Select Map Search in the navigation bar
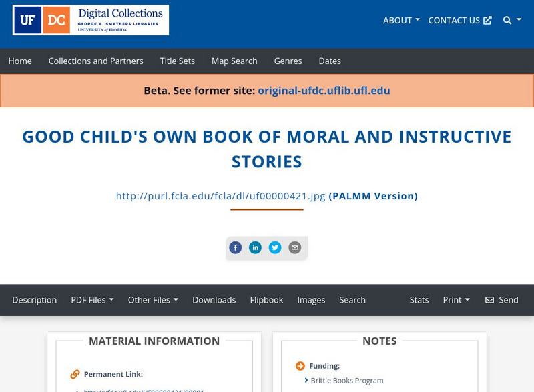The height and width of the screenshot is (392, 534). 234,61
